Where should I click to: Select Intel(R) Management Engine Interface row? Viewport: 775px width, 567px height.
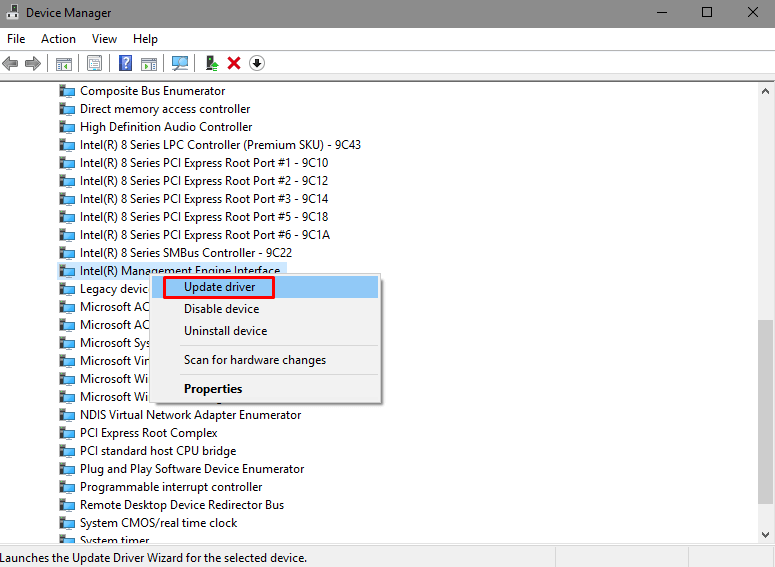pyautogui.click(x=172, y=270)
